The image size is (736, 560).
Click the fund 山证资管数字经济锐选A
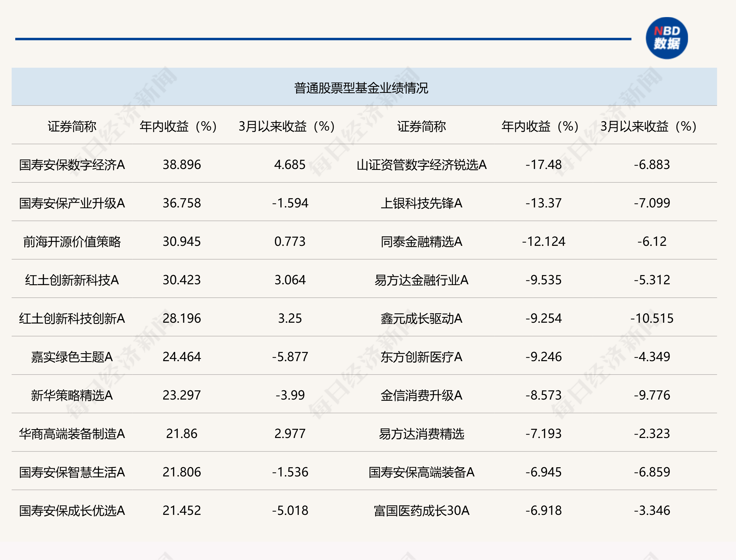coord(421,165)
